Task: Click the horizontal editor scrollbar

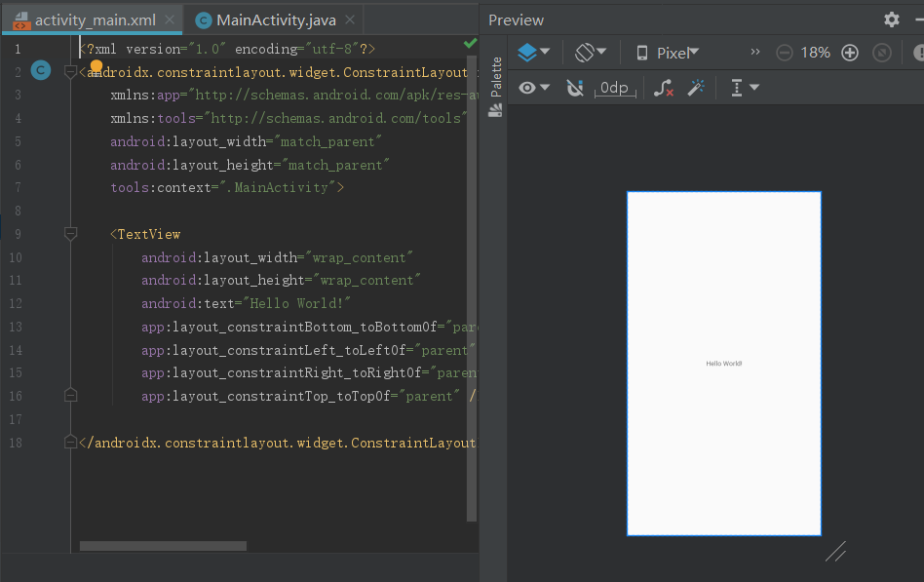Action: click(x=163, y=546)
